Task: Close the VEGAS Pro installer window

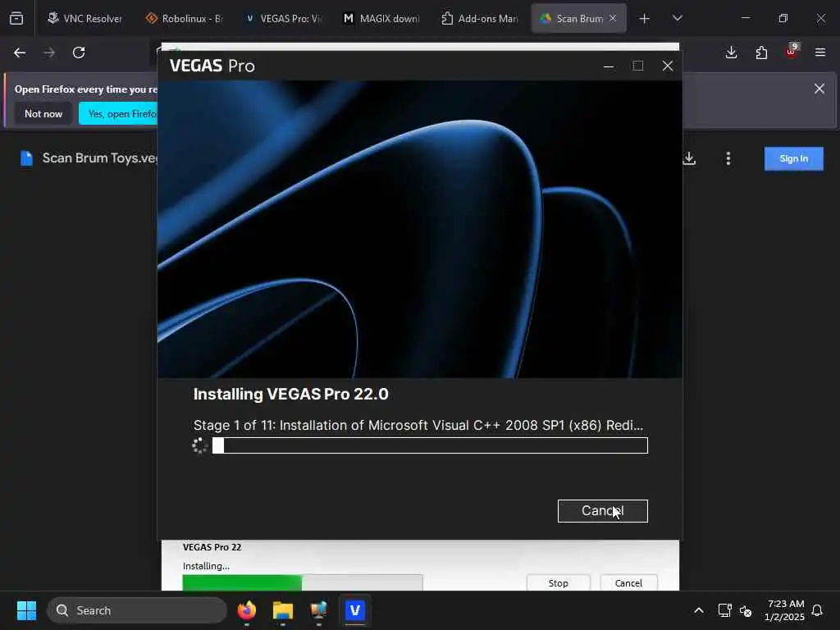Action: coord(668,66)
